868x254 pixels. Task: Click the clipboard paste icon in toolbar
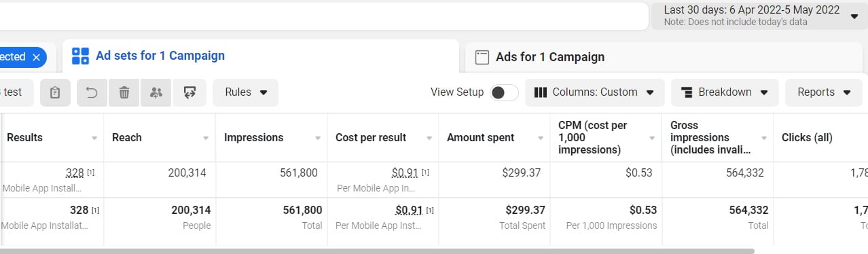coord(55,92)
